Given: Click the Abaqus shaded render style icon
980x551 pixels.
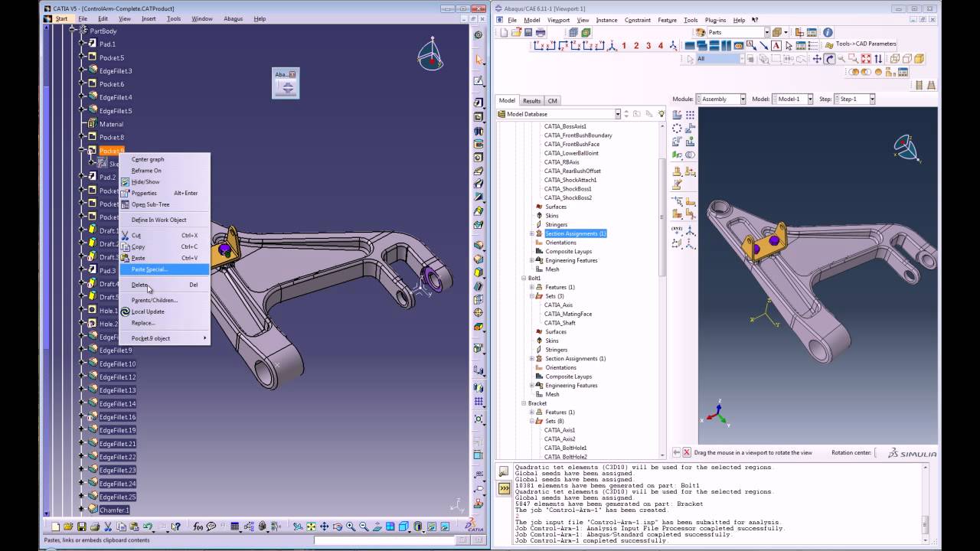Looking at the screenshot, I should (x=920, y=58).
